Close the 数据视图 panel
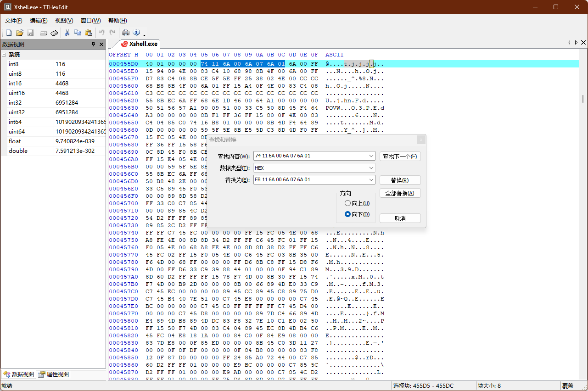 pos(101,44)
